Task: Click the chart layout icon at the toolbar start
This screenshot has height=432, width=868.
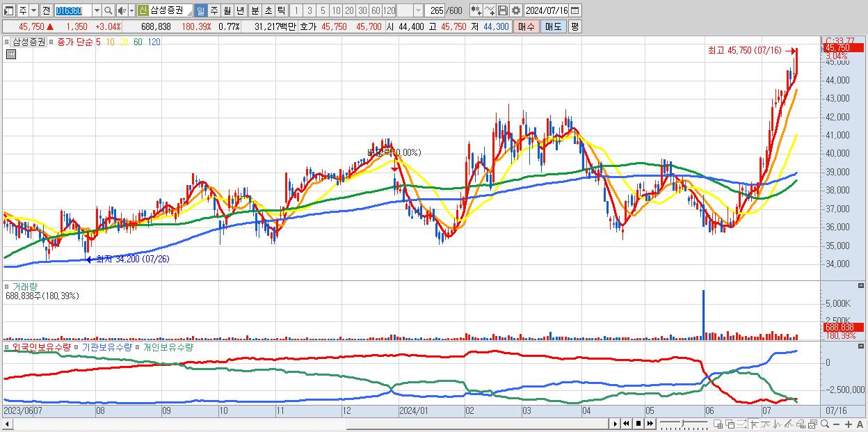Action: coord(8,10)
